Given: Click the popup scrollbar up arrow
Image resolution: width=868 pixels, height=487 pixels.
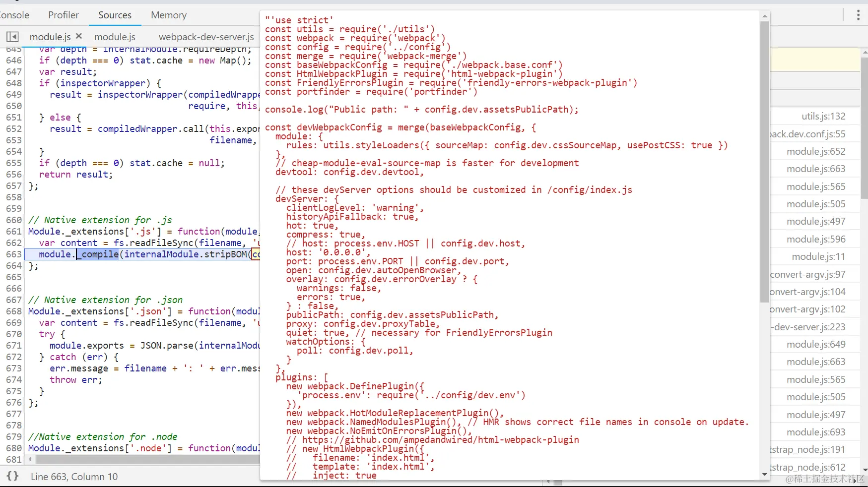Looking at the screenshot, I should pos(764,16).
